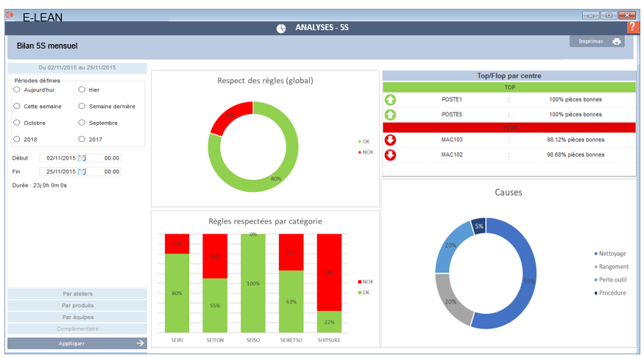The image size is (644, 358).
Task: Click the POSTE1 row label
Action: click(x=452, y=100)
